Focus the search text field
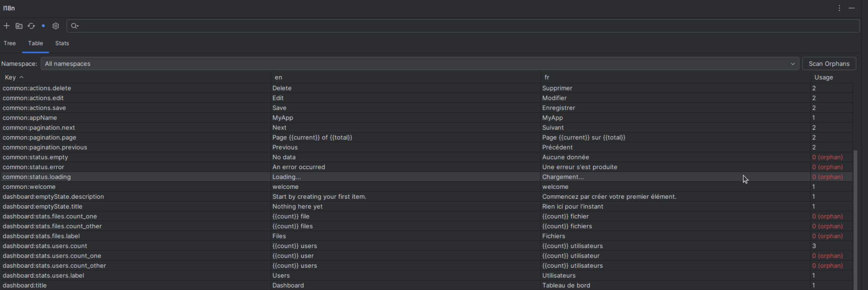Screen dimensions: 868x290 [x=463, y=26]
